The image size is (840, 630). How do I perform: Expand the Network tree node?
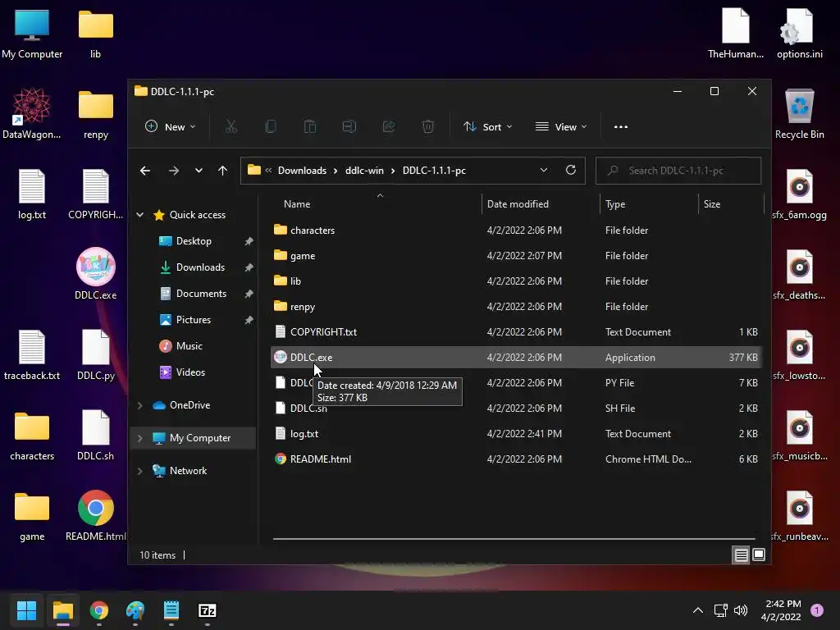[x=139, y=471]
